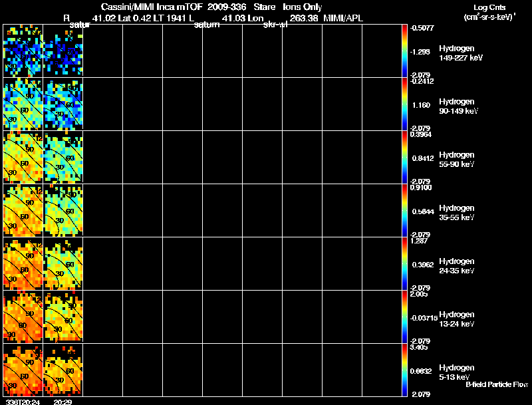Click the 20:24 Hydrogen 55-90 keV image panel

tap(23, 157)
